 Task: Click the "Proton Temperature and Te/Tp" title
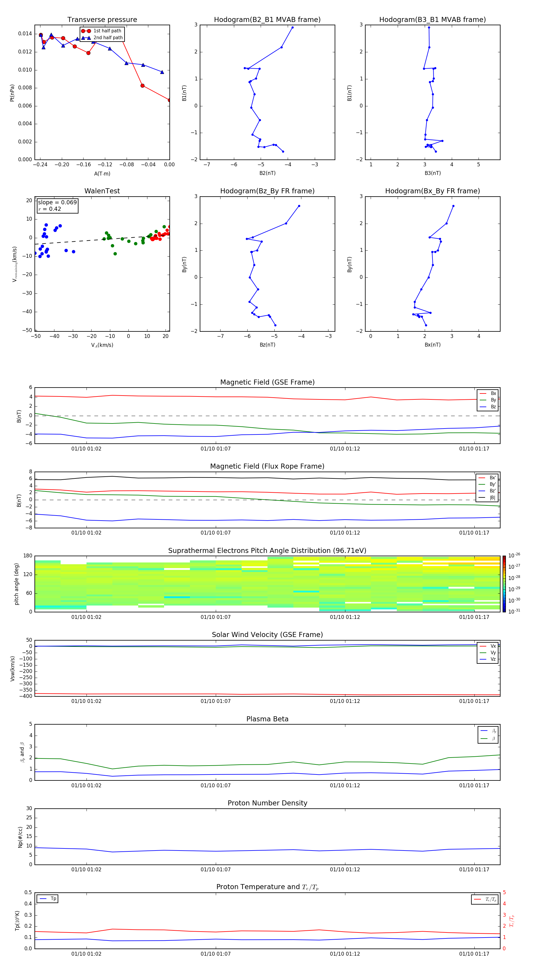[267, 888]
